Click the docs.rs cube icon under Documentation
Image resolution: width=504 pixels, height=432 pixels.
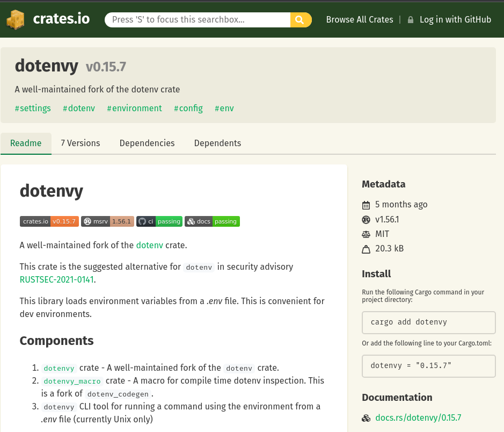[x=366, y=418]
